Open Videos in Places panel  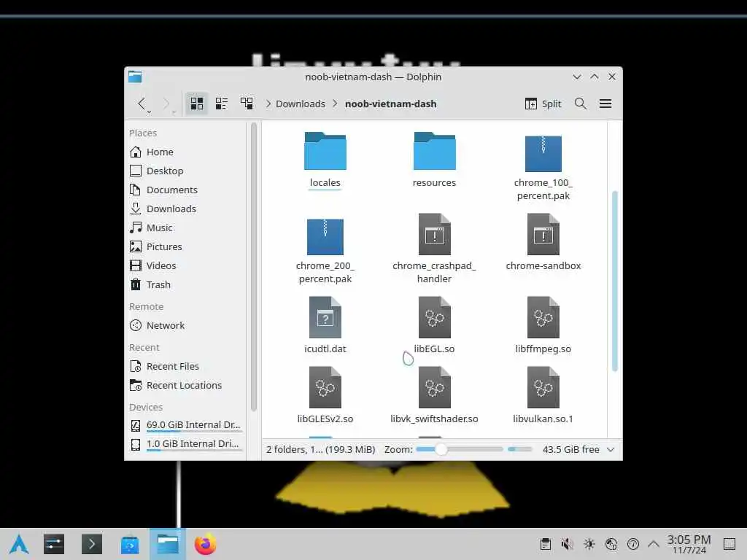[186, 265]
